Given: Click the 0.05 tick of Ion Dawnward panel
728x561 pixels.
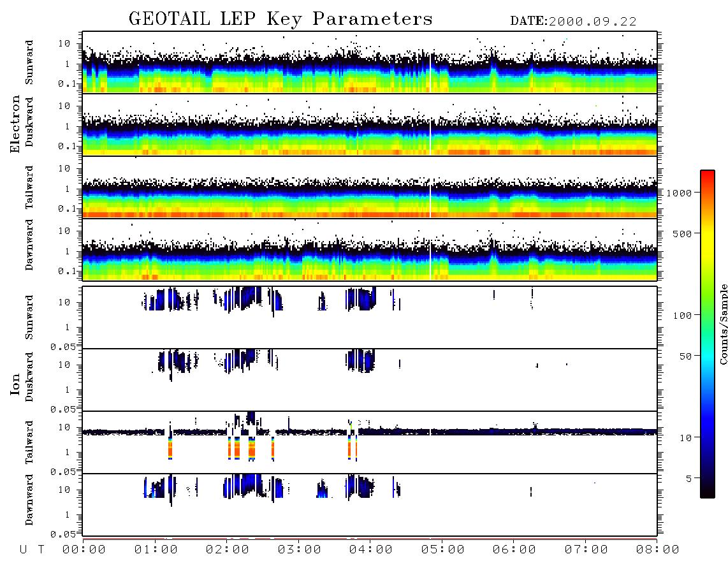Looking at the screenshot, I should coord(63,534).
